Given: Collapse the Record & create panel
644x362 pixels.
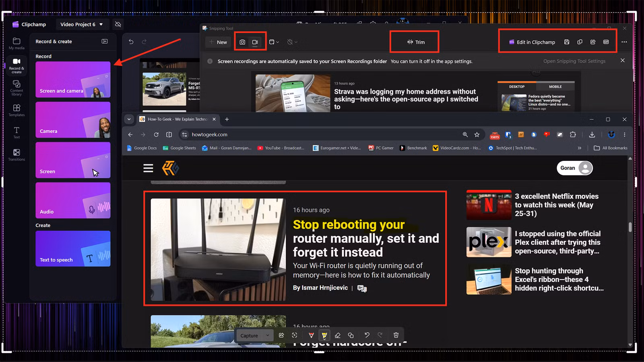Looking at the screenshot, I should coord(105,41).
